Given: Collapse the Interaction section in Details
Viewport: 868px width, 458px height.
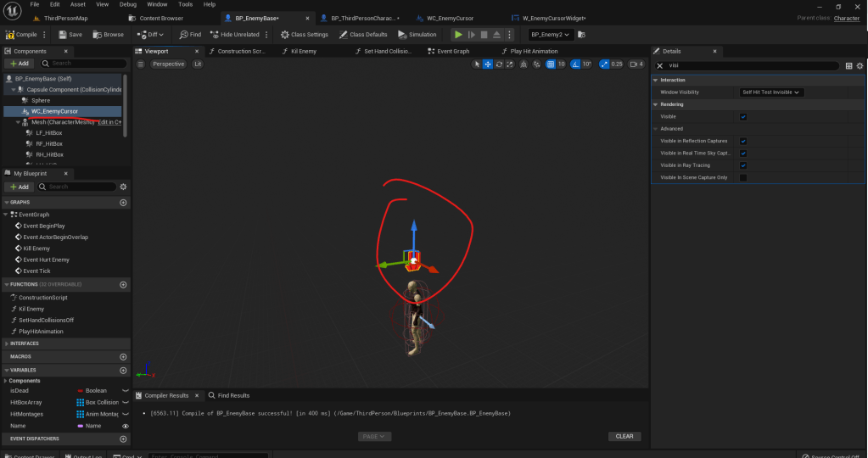Looking at the screenshot, I should [656, 80].
